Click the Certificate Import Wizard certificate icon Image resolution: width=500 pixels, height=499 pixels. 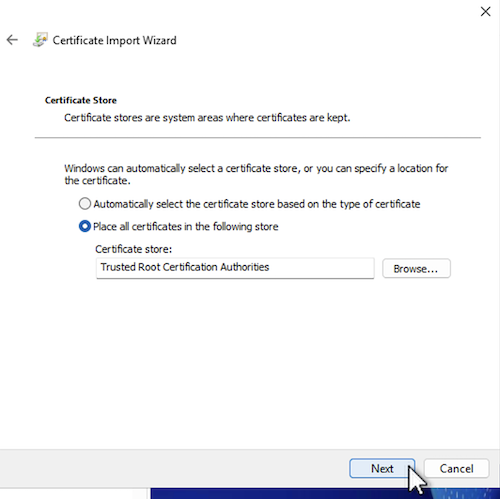[40, 40]
